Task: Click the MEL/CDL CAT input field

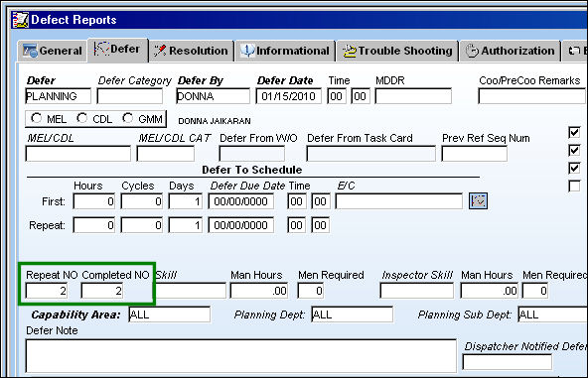Action: coord(165,154)
